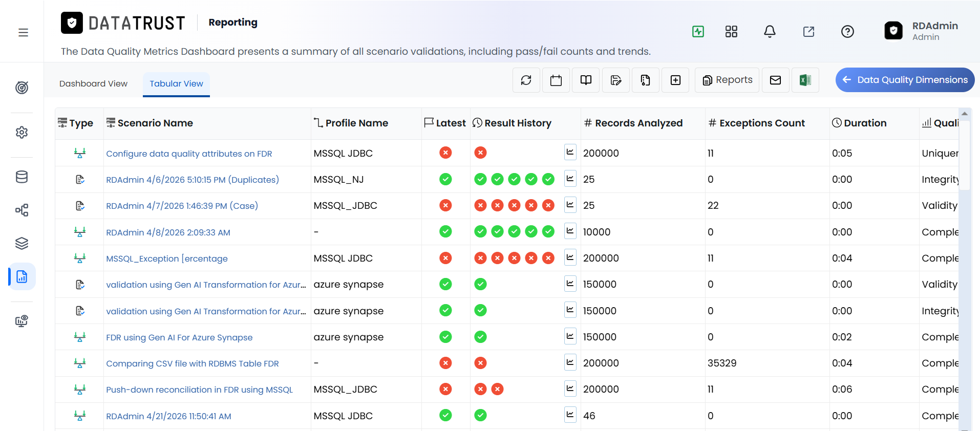Click the type icon for Duplicates scenario row
Screen dimensions: 980x431
click(x=80, y=180)
